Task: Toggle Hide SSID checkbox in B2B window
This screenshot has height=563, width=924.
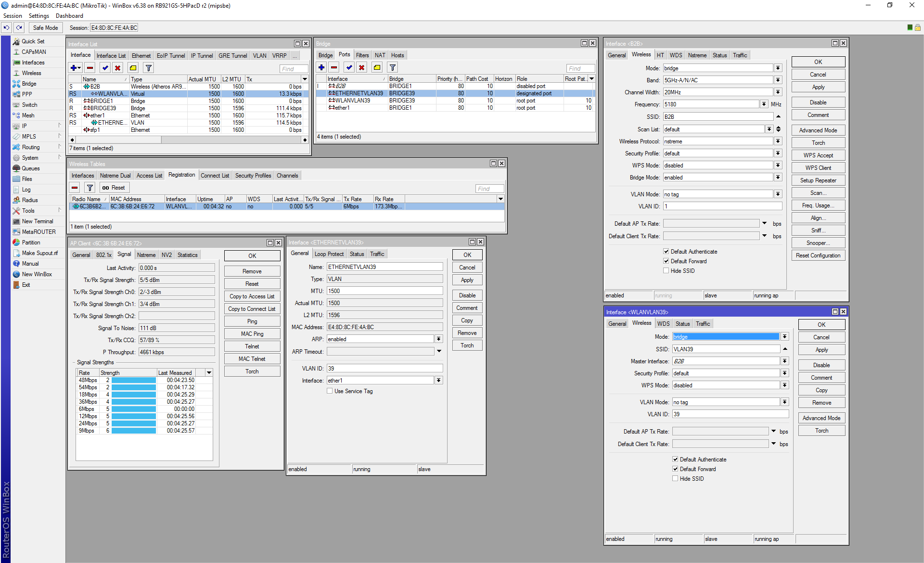Action: click(x=666, y=271)
